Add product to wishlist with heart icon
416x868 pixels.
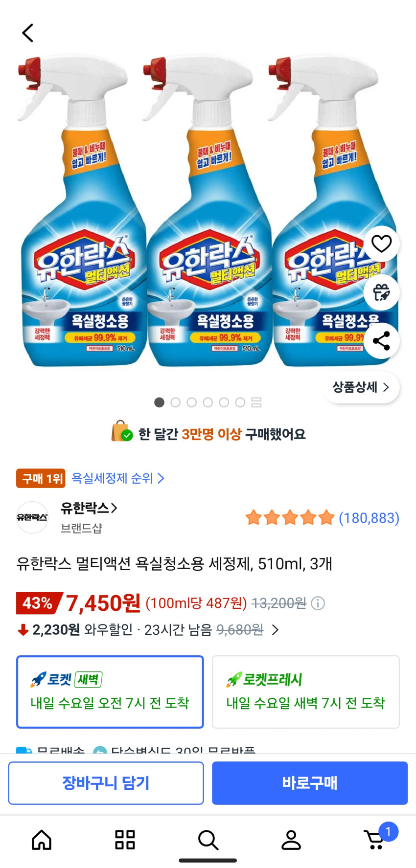(x=381, y=244)
